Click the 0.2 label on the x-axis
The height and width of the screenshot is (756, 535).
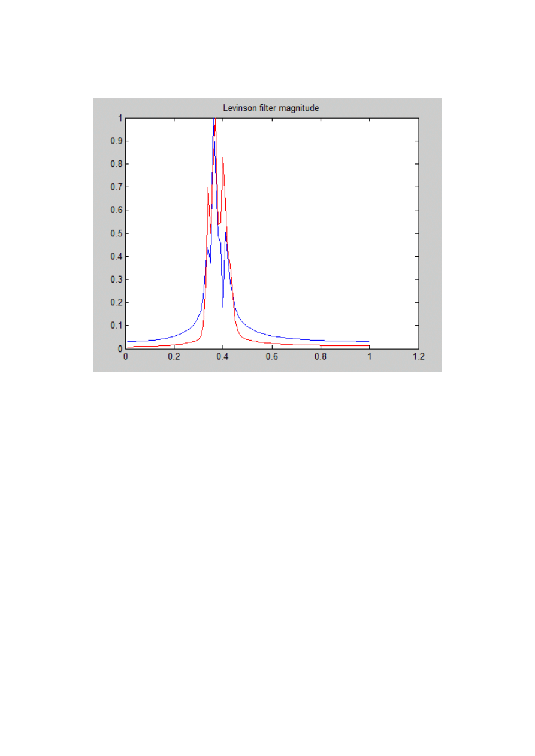coord(174,356)
